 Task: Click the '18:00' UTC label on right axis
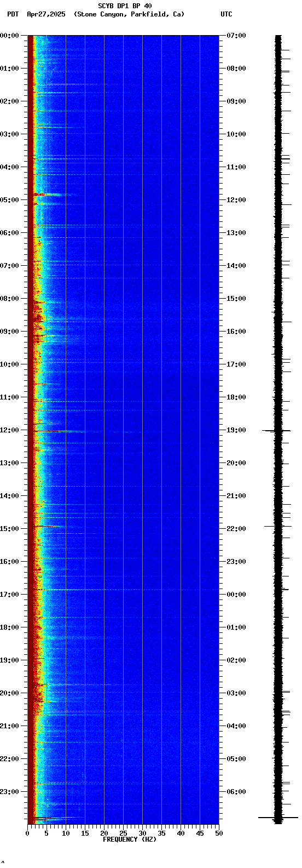pyautogui.click(x=236, y=397)
